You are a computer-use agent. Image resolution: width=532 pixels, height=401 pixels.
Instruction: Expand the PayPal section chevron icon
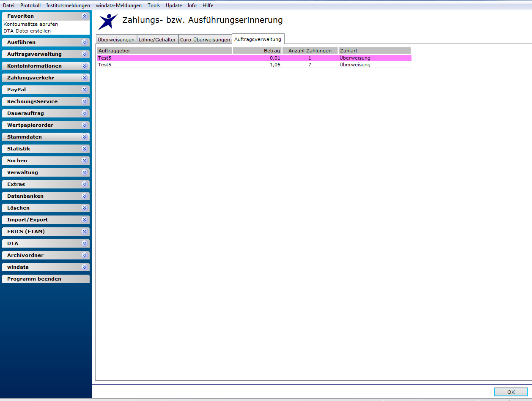(x=85, y=90)
